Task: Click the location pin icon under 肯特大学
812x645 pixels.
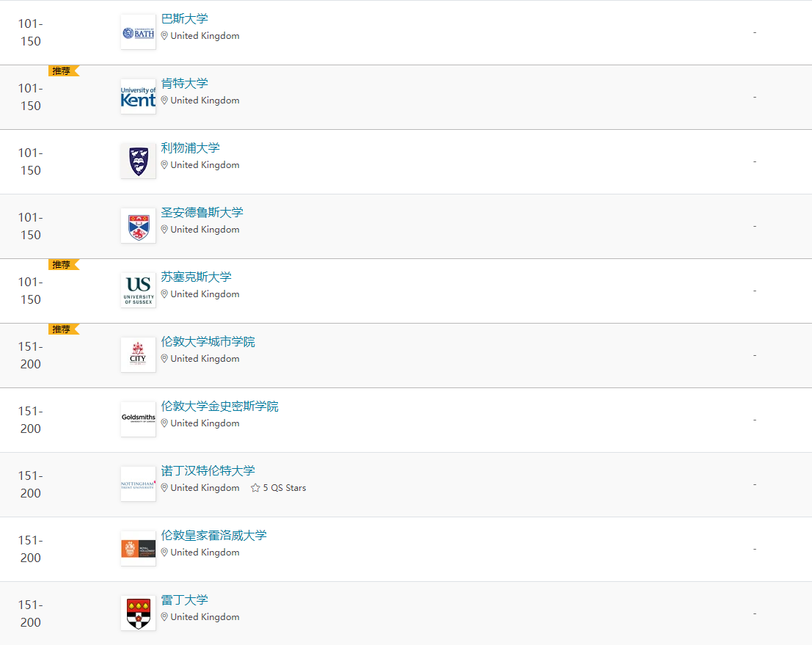Action: point(164,100)
